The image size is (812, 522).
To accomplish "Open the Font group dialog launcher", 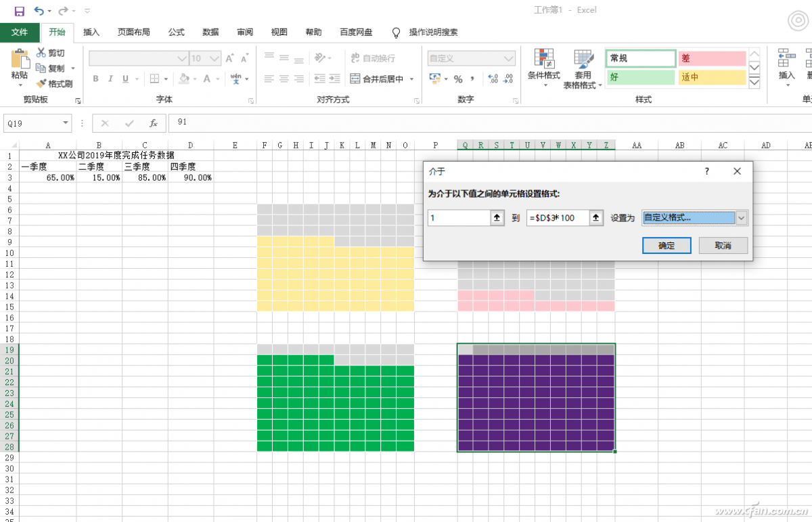I will pos(251,100).
